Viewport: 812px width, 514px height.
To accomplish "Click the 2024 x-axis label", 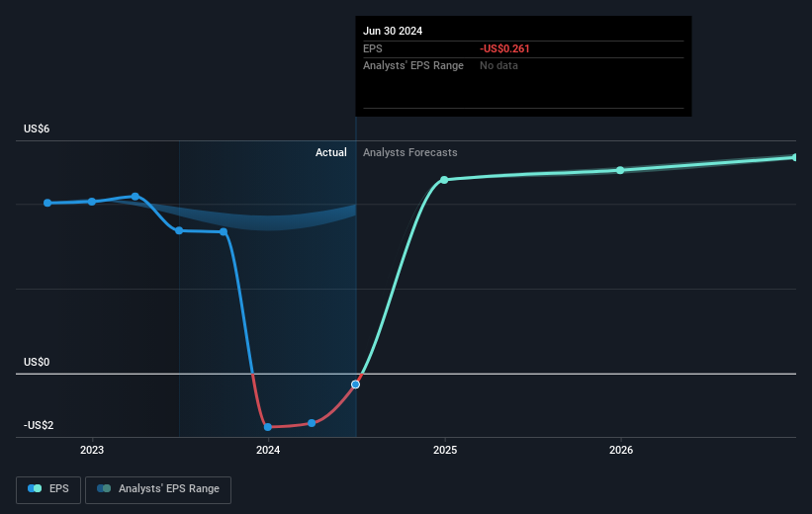I will [x=268, y=450].
